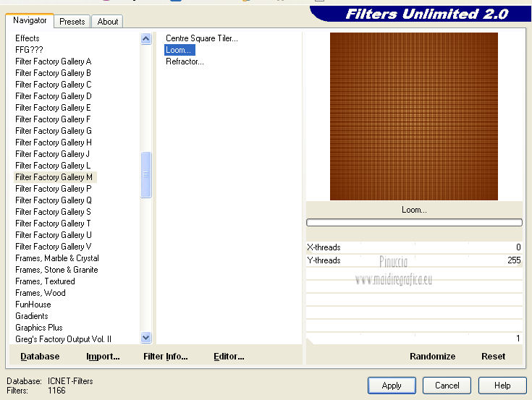Select the Graphics Plus category
The image size is (532, 400).
(x=38, y=328)
